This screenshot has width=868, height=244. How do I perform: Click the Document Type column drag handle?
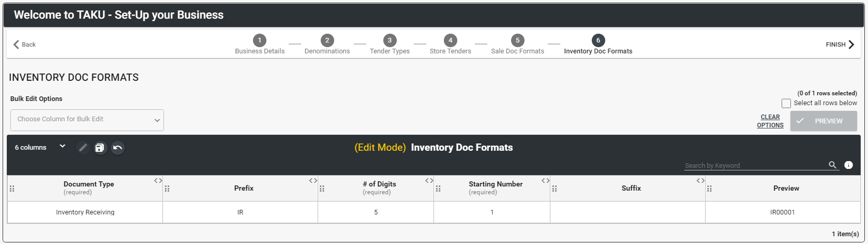(x=12, y=189)
